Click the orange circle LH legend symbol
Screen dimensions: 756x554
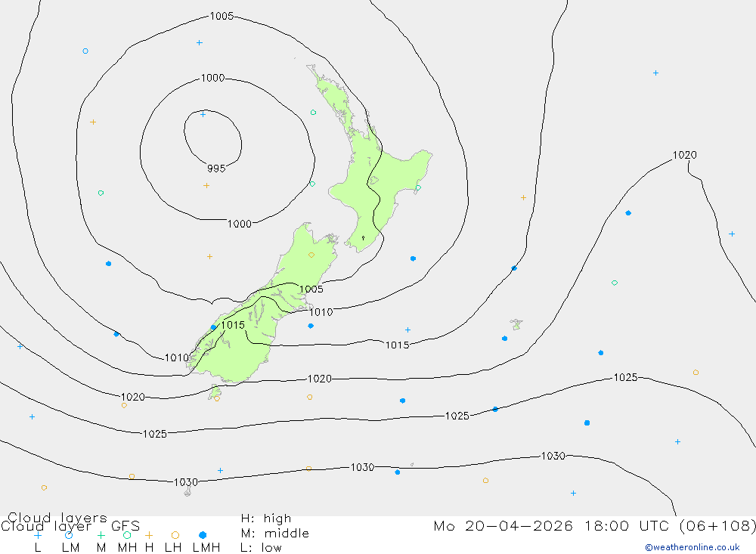tap(175, 535)
